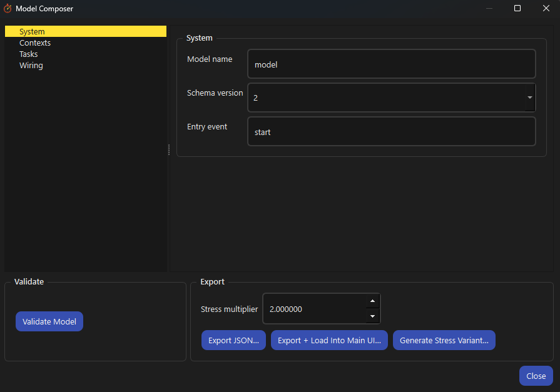
Task: Close the dialog with Close button
Action: point(536,376)
